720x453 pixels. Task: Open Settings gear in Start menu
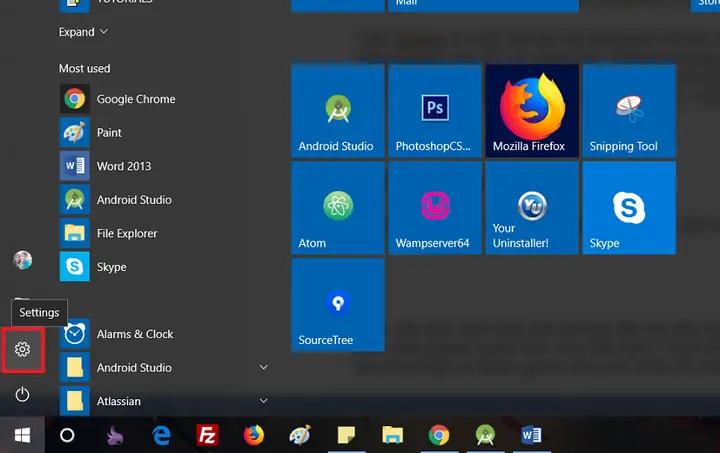(22, 349)
